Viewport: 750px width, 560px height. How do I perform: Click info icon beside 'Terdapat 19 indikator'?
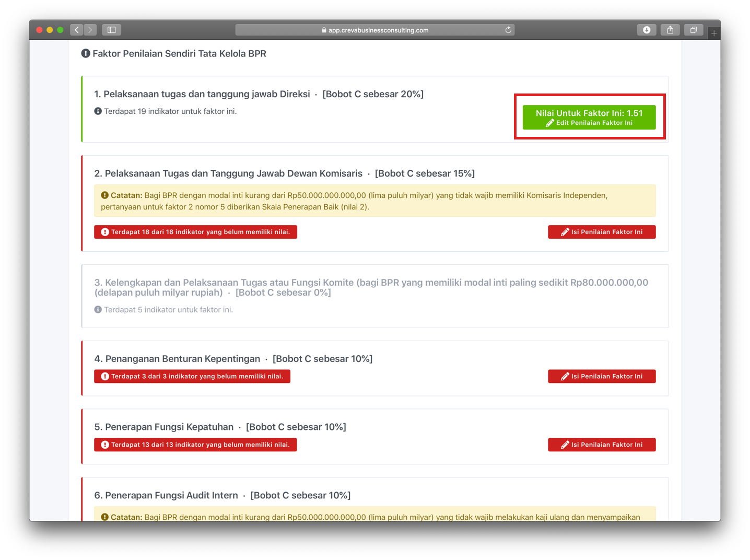(x=98, y=111)
